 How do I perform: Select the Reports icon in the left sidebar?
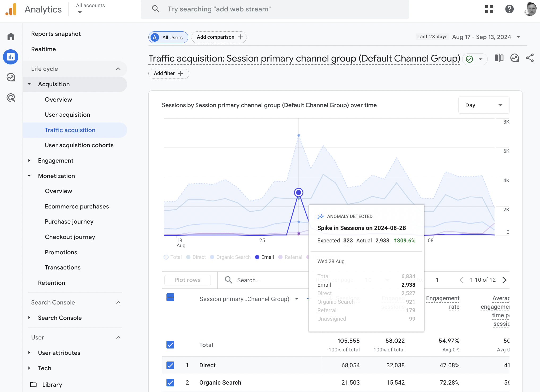pos(11,57)
